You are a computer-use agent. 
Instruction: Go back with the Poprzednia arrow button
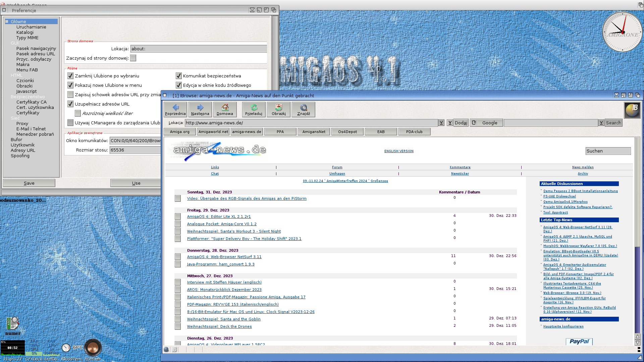(x=175, y=110)
